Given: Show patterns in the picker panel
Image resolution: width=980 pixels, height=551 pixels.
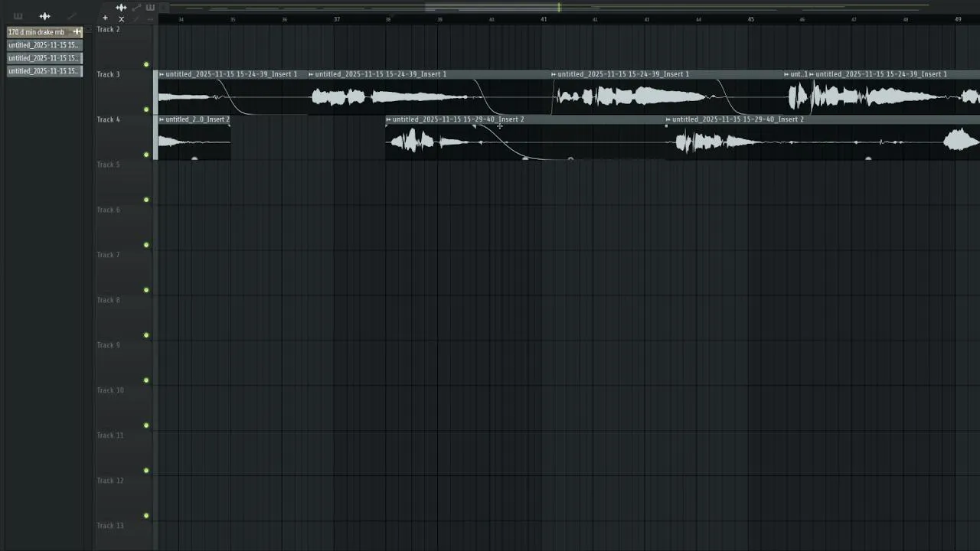Looking at the screenshot, I should tap(18, 16).
